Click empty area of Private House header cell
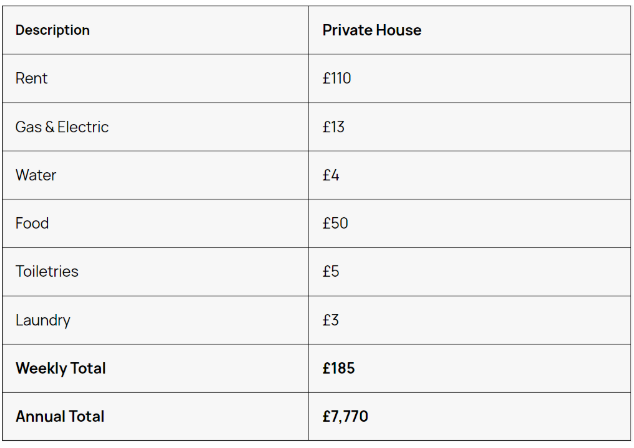The height and width of the screenshot is (448, 634). [x=526, y=30]
